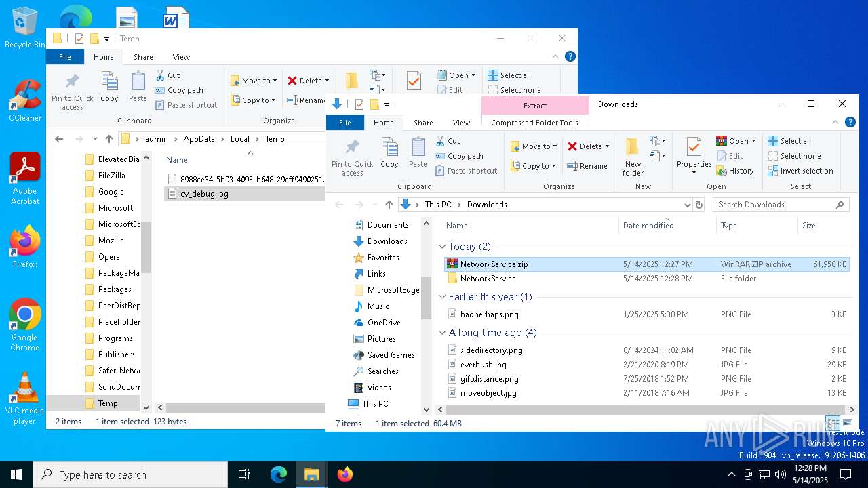
Task: Open Copy to dropdown in Downloads ribbon
Action: point(533,166)
